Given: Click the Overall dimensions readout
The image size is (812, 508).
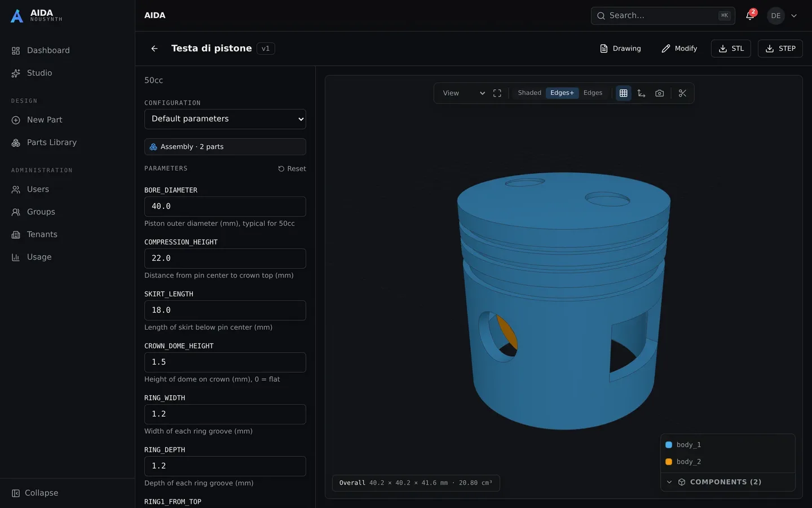Looking at the screenshot, I should pos(416,483).
